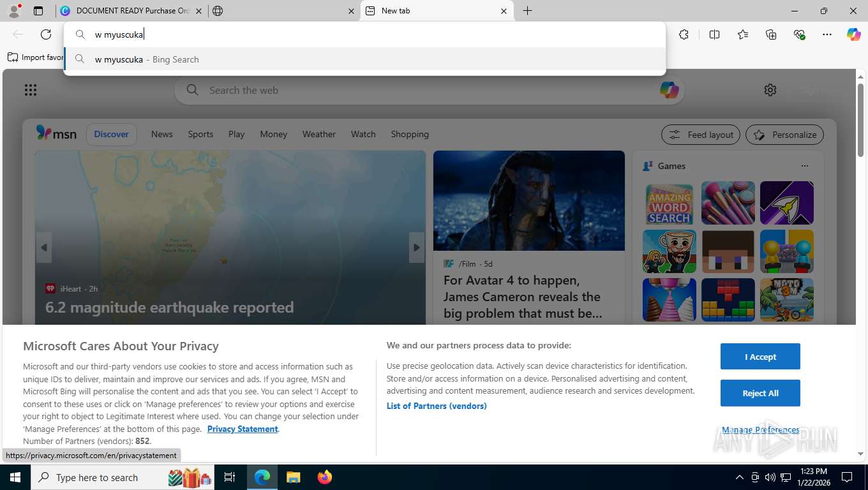
Task: Open the Sports tab on MSN
Action: (x=200, y=134)
